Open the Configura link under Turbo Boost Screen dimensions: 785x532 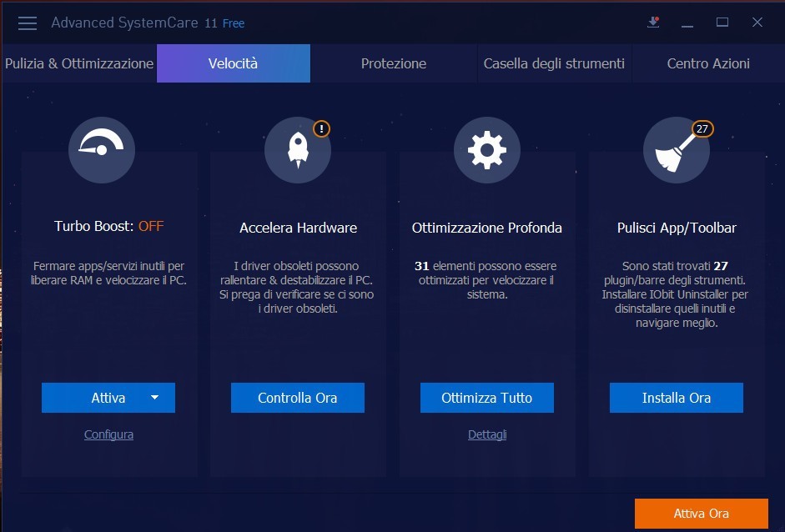tap(108, 434)
